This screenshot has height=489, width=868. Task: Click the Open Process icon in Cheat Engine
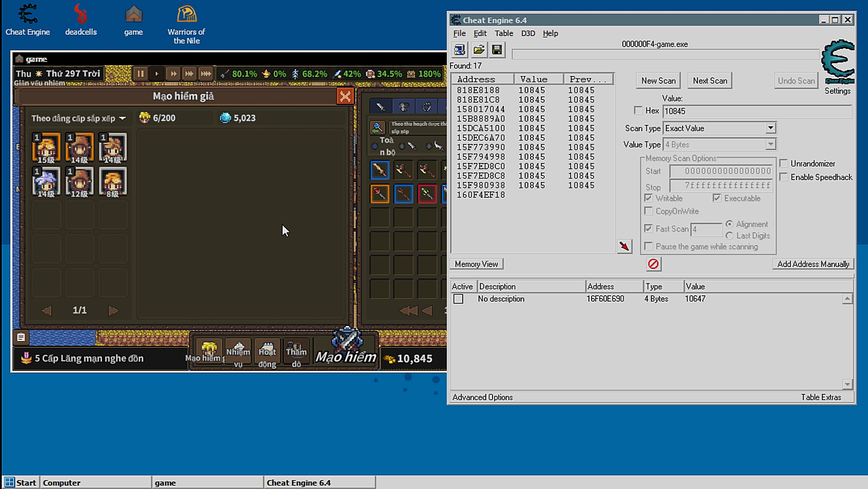pos(460,50)
